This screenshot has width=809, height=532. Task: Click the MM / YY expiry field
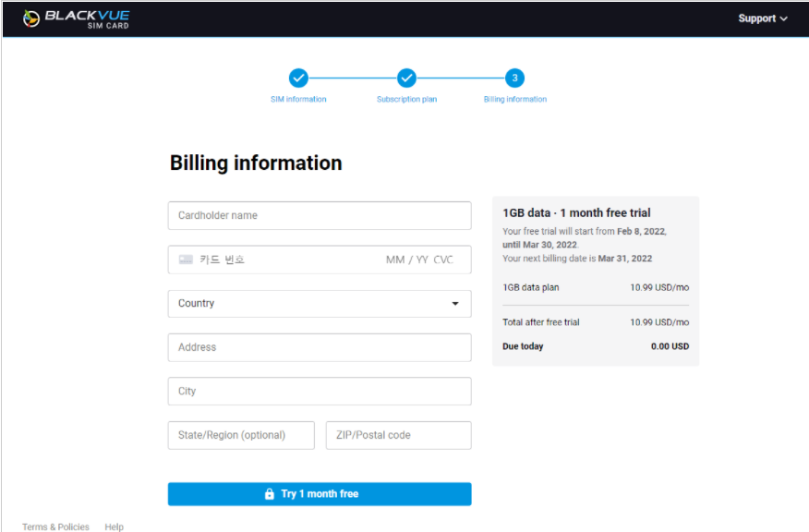pos(407,260)
